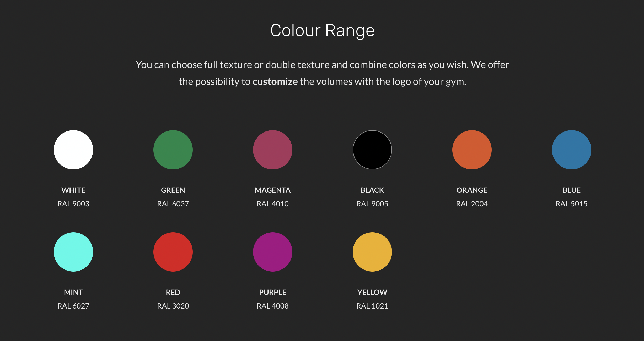Choose the magenta colour swatch

273,150
